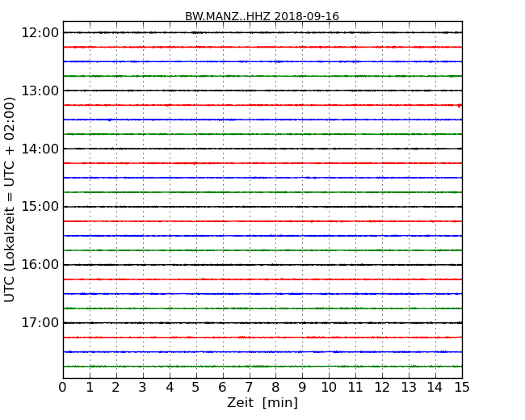The width and height of the screenshot is (525, 420).
Task: Click the x-axis tick label 0
Action: click(x=63, y=388)
